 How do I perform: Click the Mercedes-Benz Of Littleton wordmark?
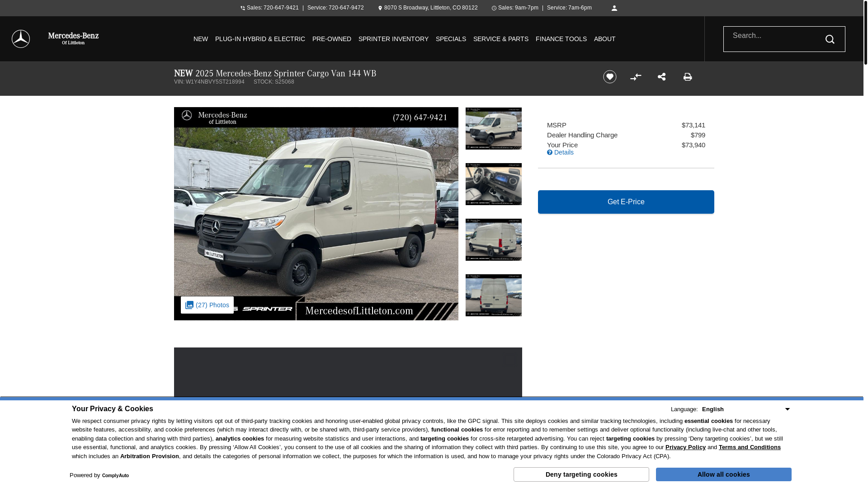(73, 39)
